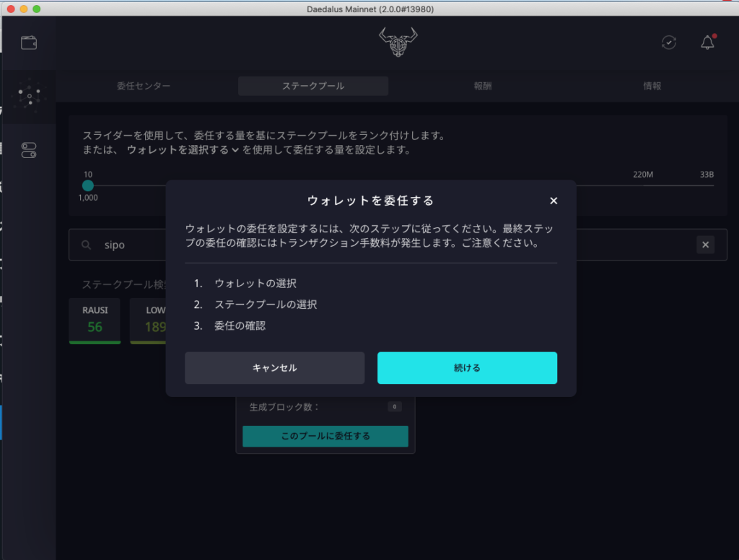Expand the ウォレットを選択する dropdown

[182, 150]
